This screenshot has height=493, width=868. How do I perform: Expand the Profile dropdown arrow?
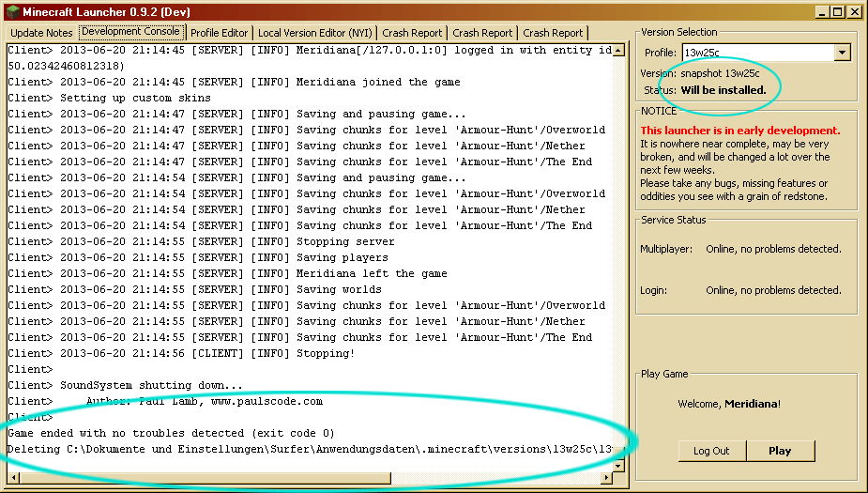click(x=842, y=53)
